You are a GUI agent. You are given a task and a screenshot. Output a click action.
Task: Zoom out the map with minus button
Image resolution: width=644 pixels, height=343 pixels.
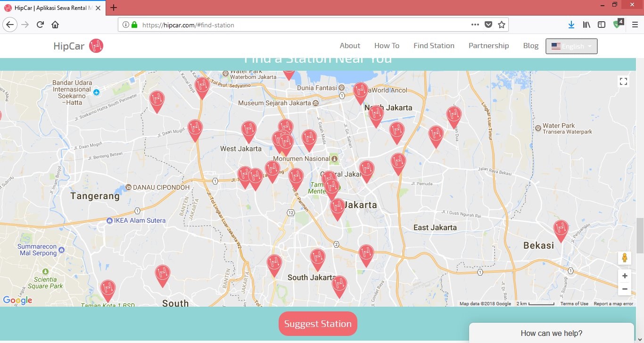pos(625,289)
